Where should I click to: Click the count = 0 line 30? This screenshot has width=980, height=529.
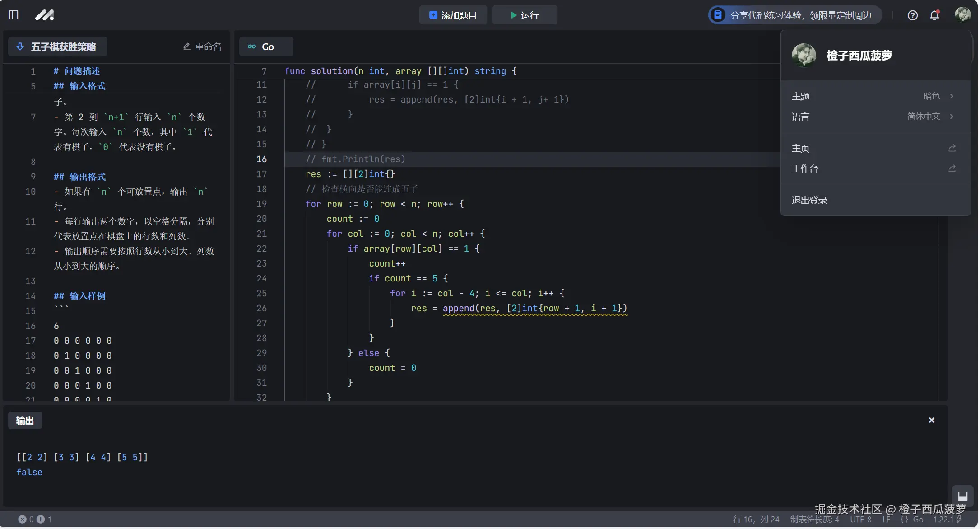pyautogui.click(x=392, y=368)
